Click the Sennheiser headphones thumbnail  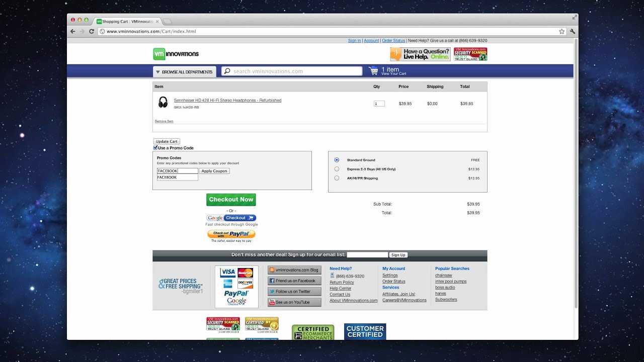[163, 103]
